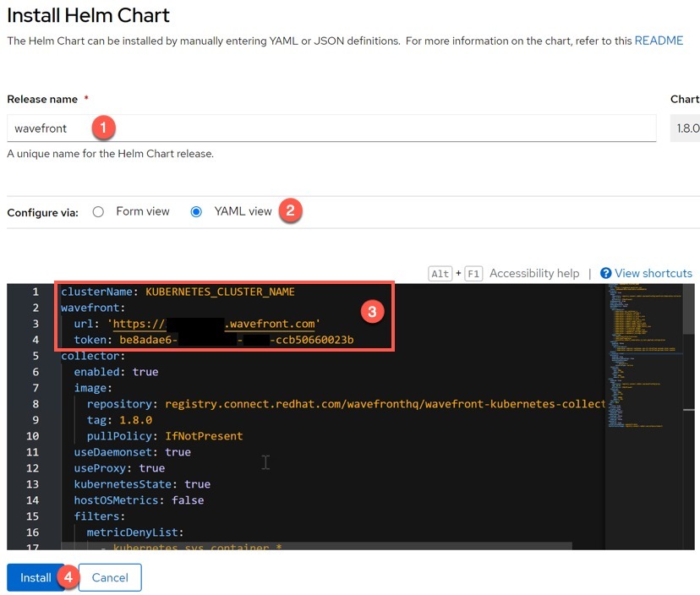Click Accessibility help text
Screen dimensions: 700x595
click(x=534, y=273)
